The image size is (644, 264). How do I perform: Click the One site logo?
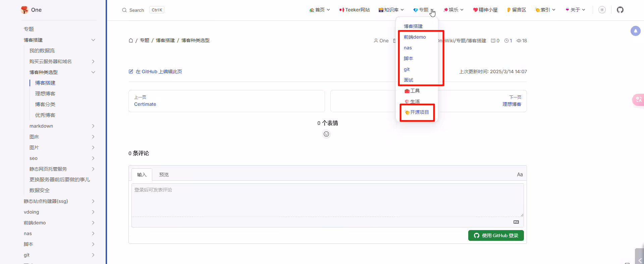click(x=31, y=10)
